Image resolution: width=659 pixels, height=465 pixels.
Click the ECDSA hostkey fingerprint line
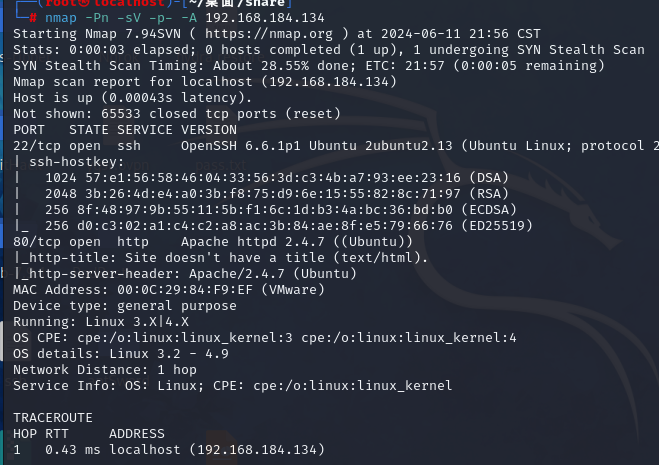point(281,210)
